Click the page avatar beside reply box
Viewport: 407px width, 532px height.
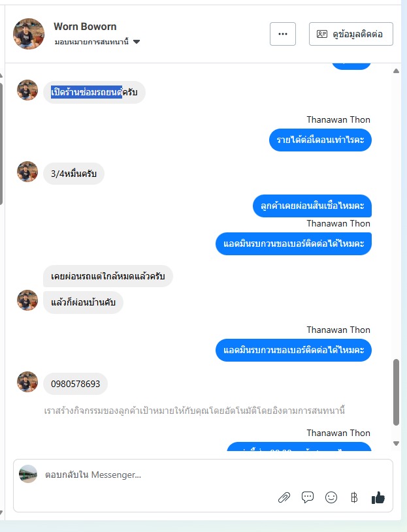point(28,474)
